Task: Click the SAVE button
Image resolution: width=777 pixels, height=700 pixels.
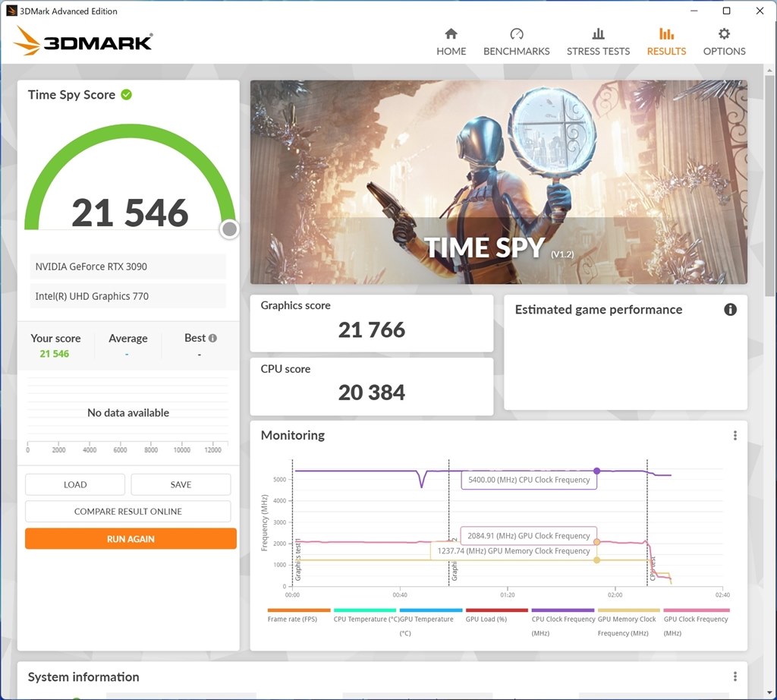Action: click(181, 484)
